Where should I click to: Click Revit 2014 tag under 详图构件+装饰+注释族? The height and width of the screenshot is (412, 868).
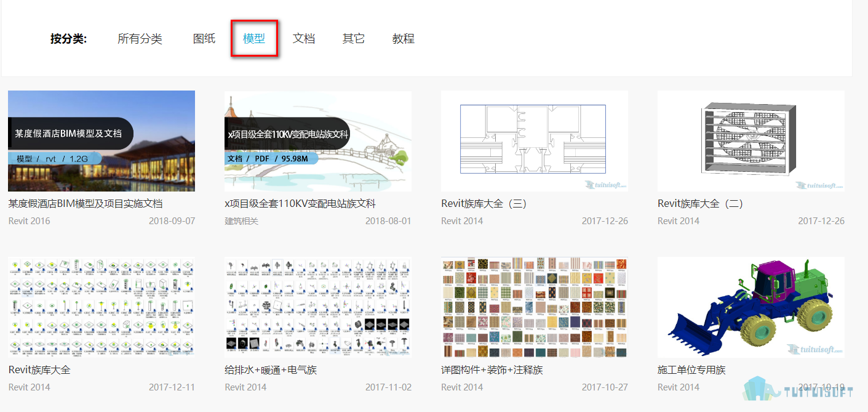[x=462, y=387]
